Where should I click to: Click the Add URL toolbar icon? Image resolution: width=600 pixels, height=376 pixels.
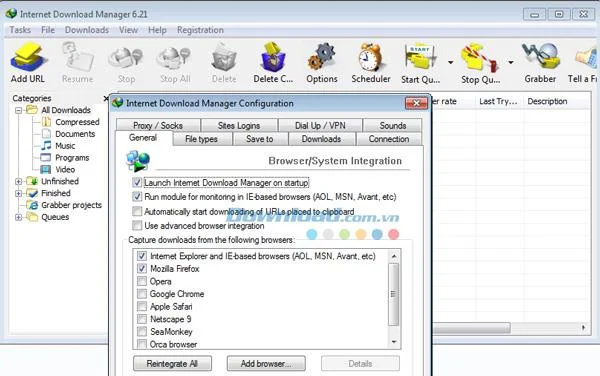[x=28, y=57]
